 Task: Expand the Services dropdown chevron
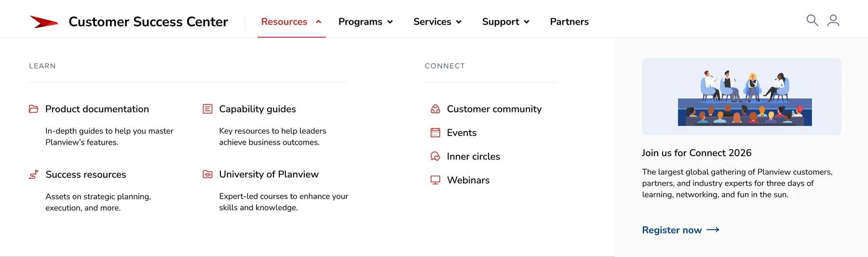[459, 22]
